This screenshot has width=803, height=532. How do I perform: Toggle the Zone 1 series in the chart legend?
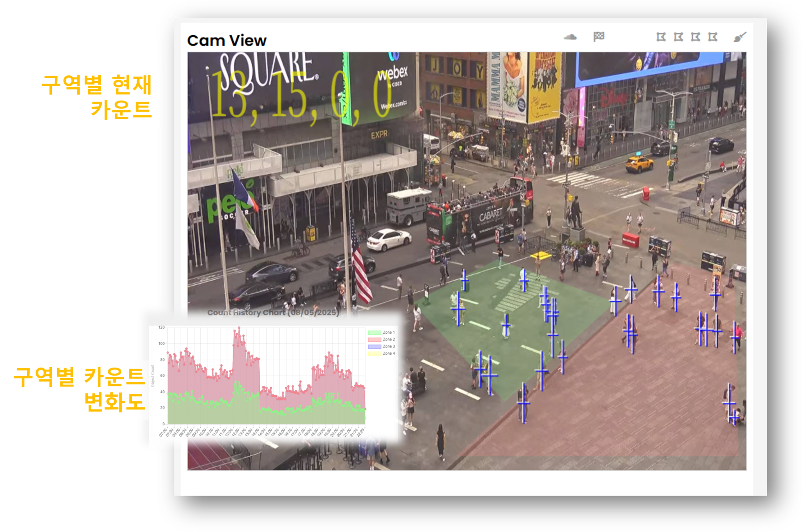coord(389,332)
